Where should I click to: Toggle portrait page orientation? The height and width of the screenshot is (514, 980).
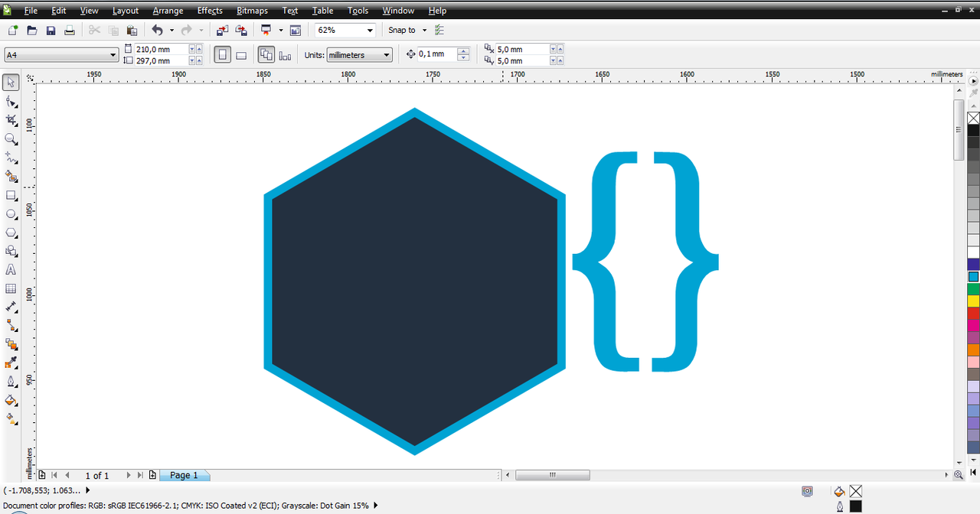tap(222, 55)
